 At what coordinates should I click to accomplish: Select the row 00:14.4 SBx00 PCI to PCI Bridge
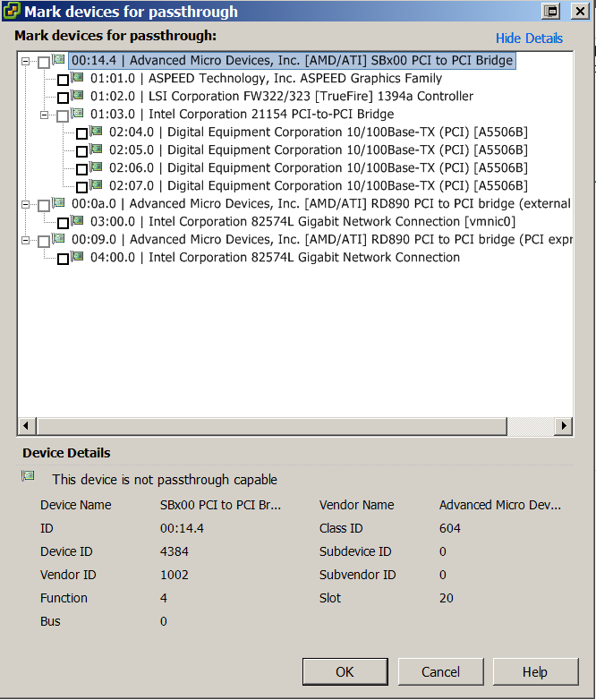point(292,61)
